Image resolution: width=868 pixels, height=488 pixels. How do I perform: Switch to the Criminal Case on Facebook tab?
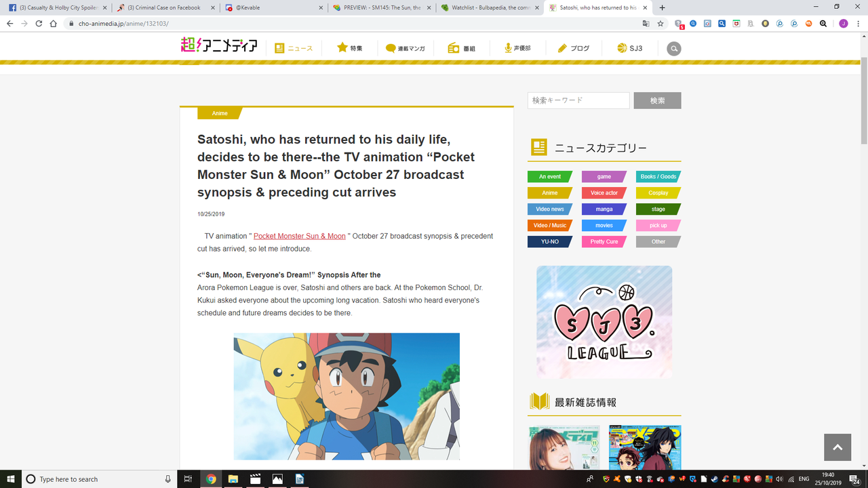pyautogui.click(x=165, y=7)
